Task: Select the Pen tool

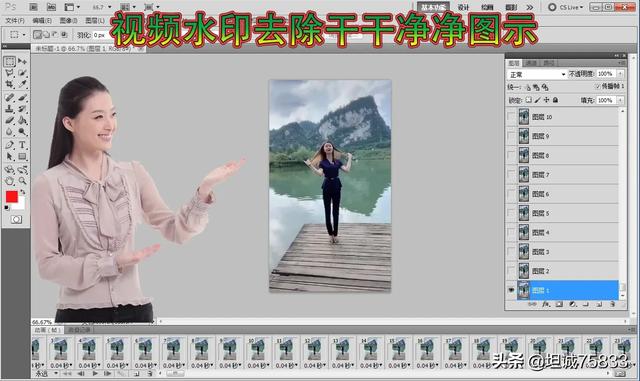Action: coord(10,145)
